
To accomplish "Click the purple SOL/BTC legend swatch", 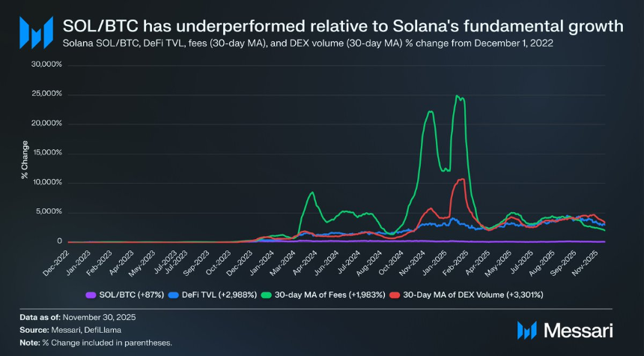I will point(91,295).
